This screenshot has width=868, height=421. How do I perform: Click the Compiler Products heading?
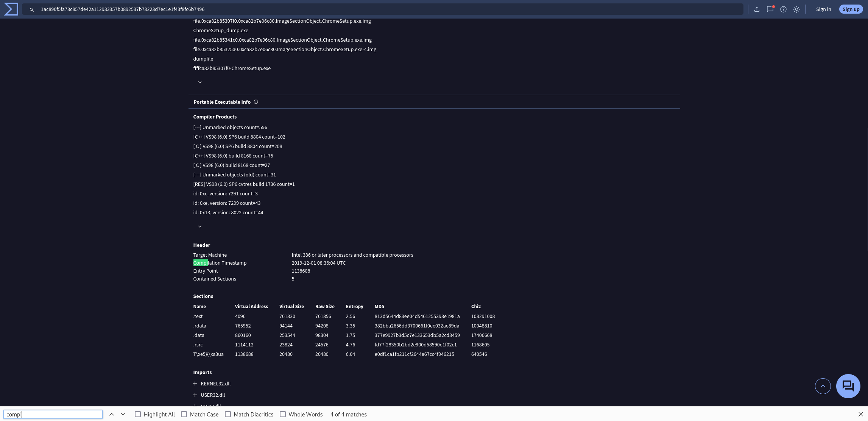pos(215,117)
